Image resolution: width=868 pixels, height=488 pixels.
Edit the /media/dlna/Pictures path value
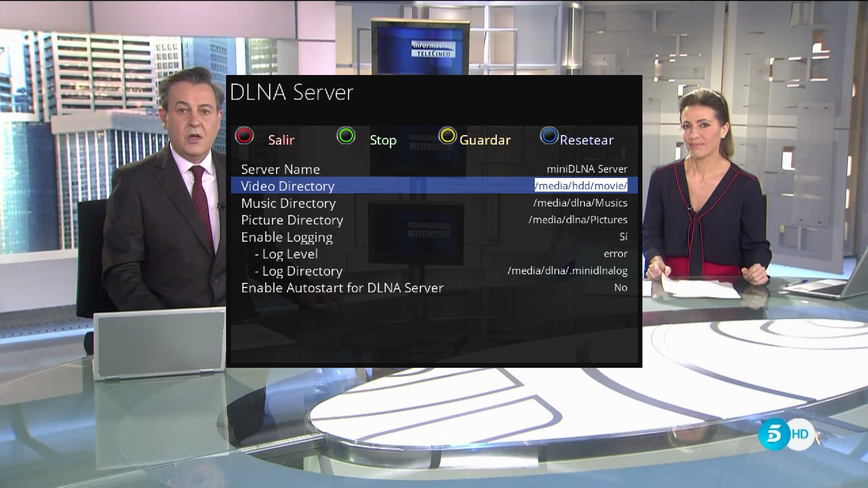point(578,220)
